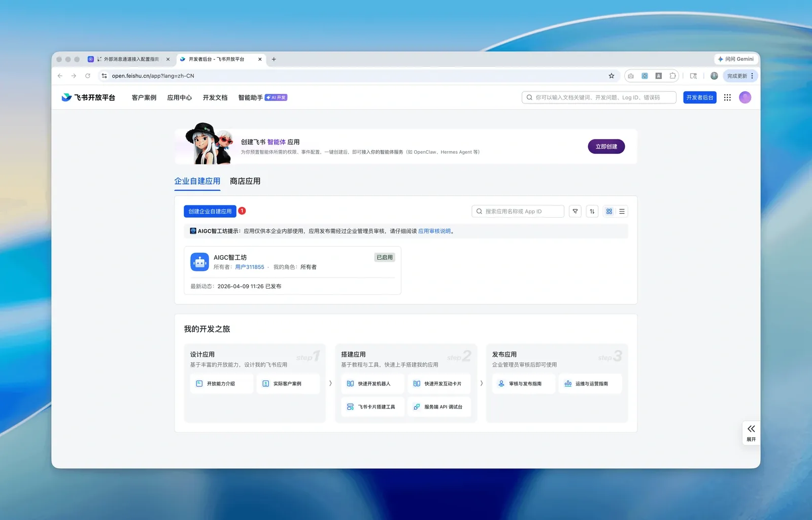Viewport: 812px width, 520px height.
Task: Click the 2026-04-09 11:26 已发布 status text
Action: coord(249,286)
